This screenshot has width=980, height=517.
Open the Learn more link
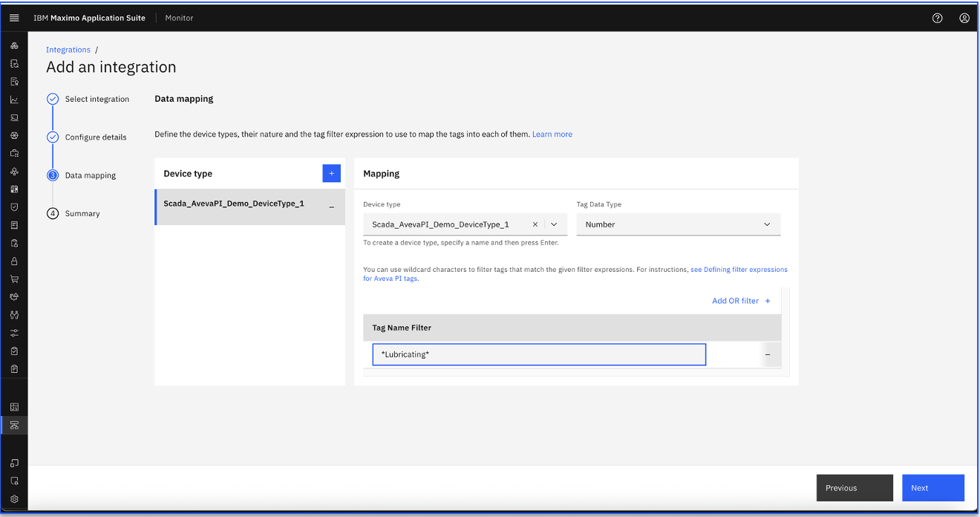point(552,134)
